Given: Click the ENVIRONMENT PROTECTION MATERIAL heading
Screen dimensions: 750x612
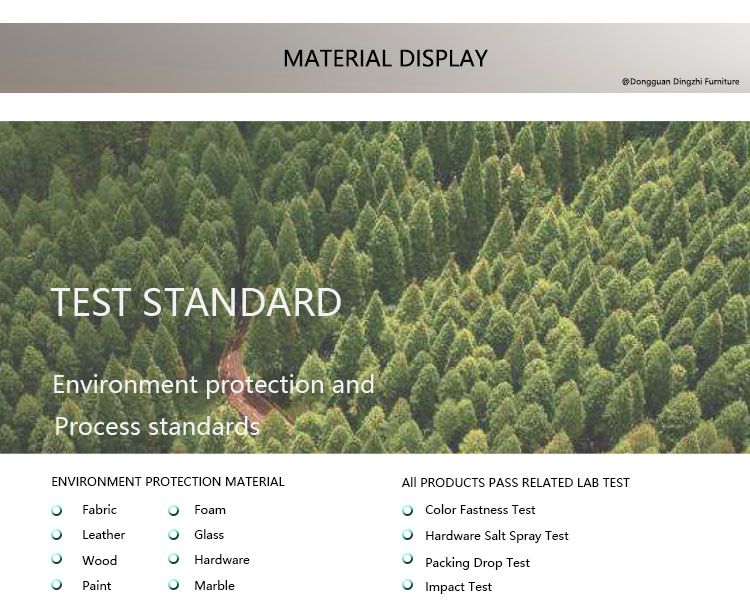Looking at the screenshot, I should point(168,482).
